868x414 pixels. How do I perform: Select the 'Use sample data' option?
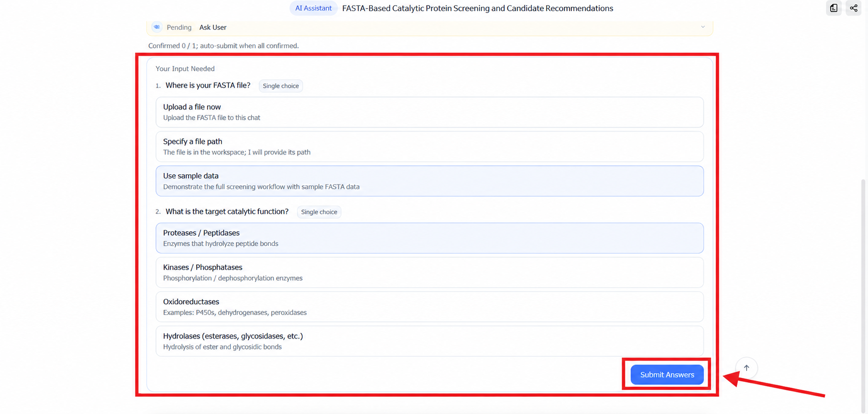coord(429,181)
